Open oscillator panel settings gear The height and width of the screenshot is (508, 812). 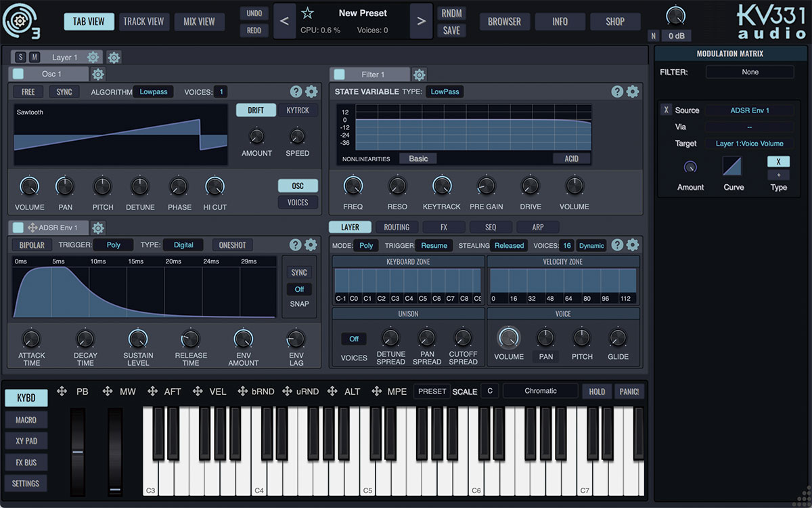[x=311, y=92]
